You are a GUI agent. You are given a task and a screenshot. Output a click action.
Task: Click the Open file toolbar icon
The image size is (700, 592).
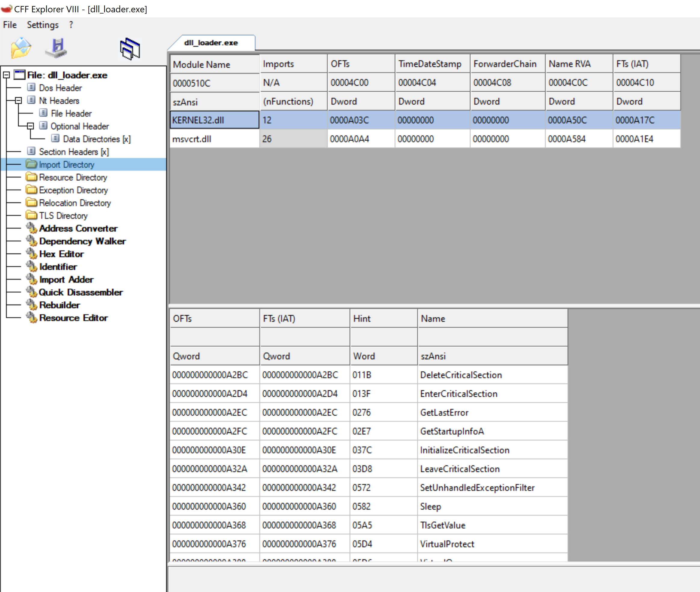(x=21, y=48)
